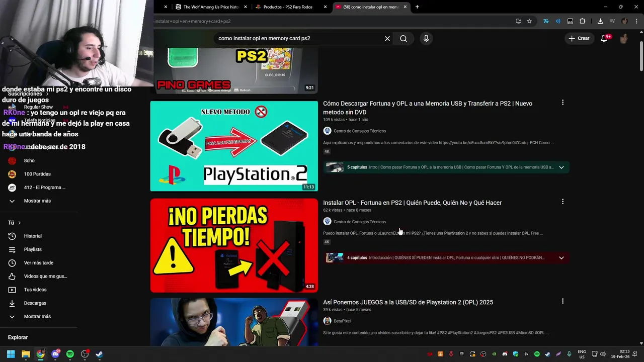This screenshot has width=644, height=362.
Task: Open Discord from the taskbar
Action: click(x=55, y=354)
